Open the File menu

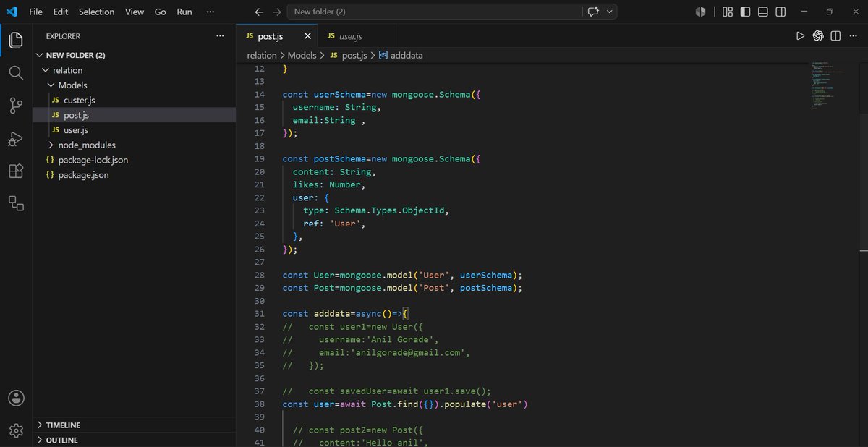[x=35, y=12]
